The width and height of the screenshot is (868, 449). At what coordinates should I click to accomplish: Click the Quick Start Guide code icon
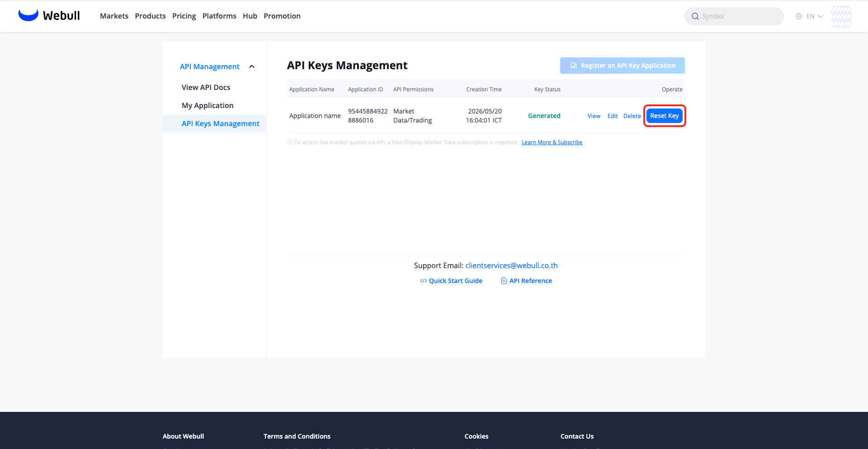pyautogui.click(x=424, y=281)
